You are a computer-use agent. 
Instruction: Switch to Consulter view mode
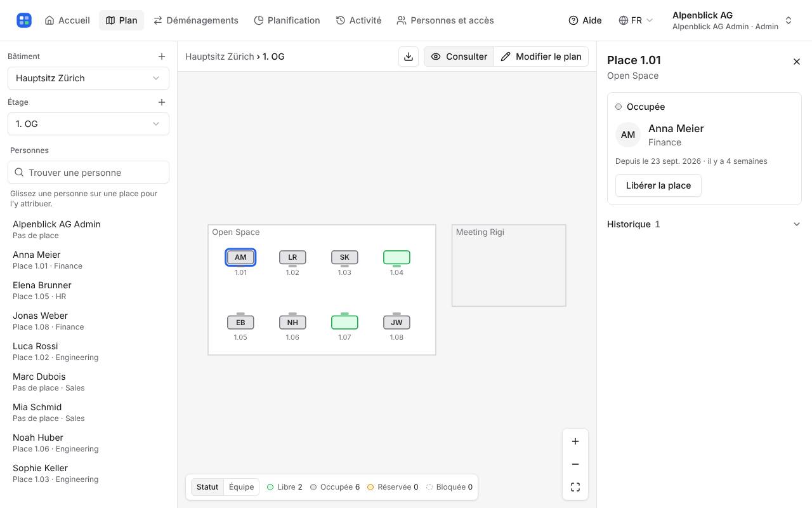(x=459, y=57)
